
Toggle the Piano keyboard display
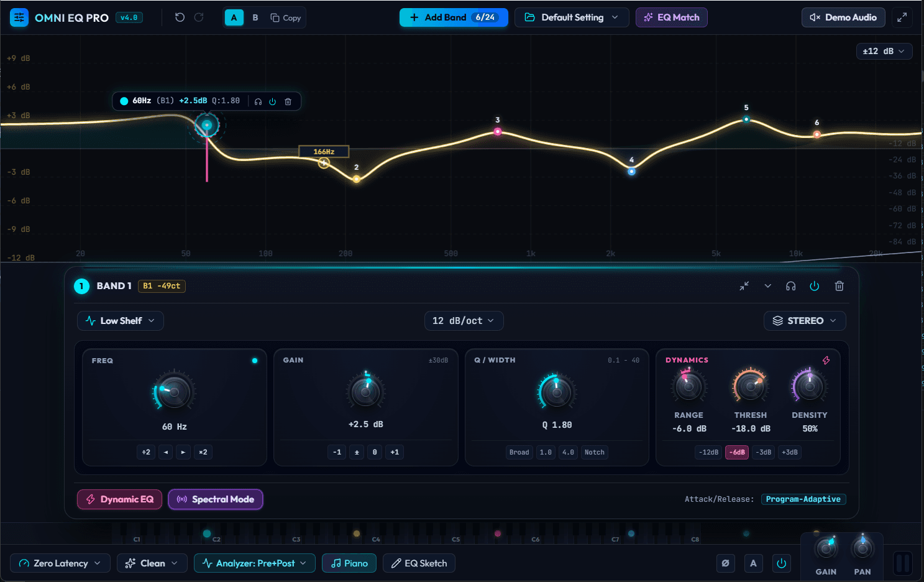tap(349, 563)
